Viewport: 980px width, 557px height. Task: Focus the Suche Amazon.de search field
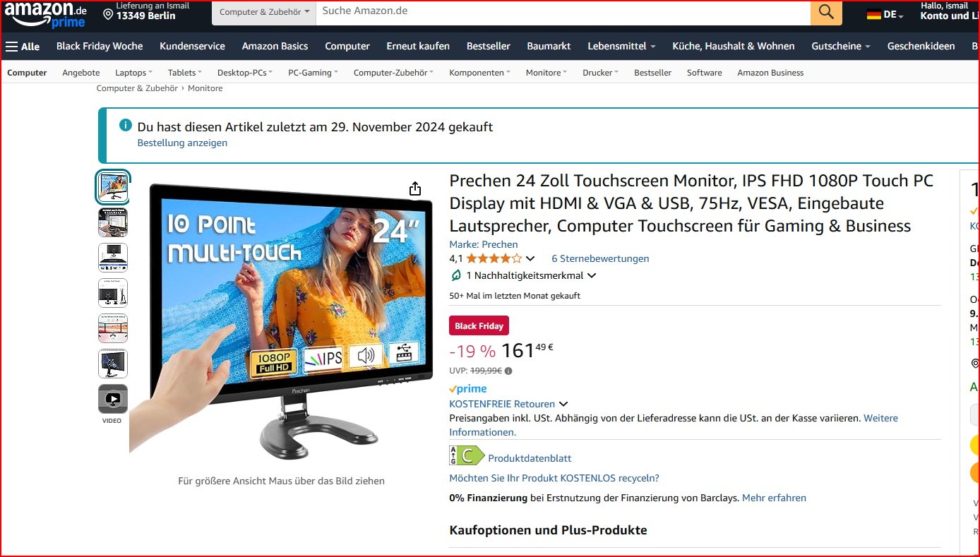pos(563,12)
